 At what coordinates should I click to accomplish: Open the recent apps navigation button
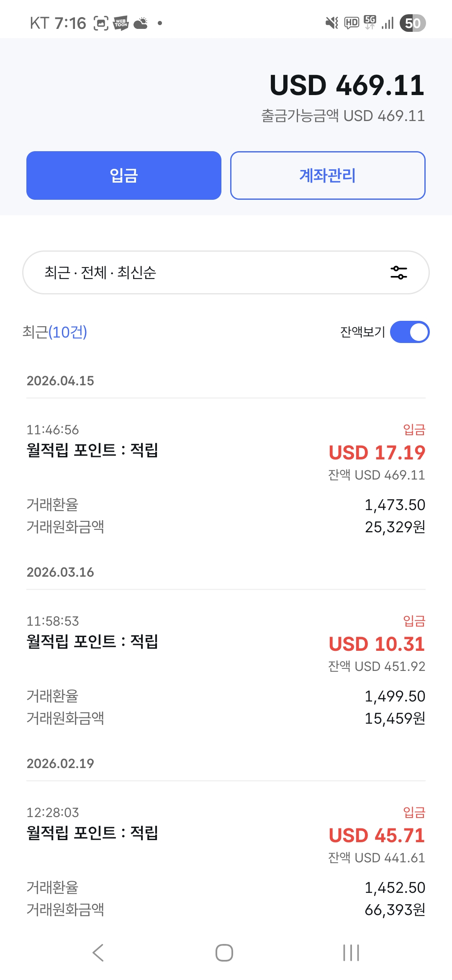coord(351,953)
